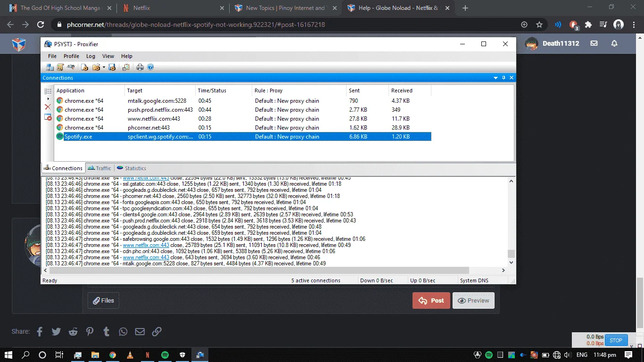644x362 pixels.
Task: Click the log pane scroll right arrow
Action: tap(504, 271)
